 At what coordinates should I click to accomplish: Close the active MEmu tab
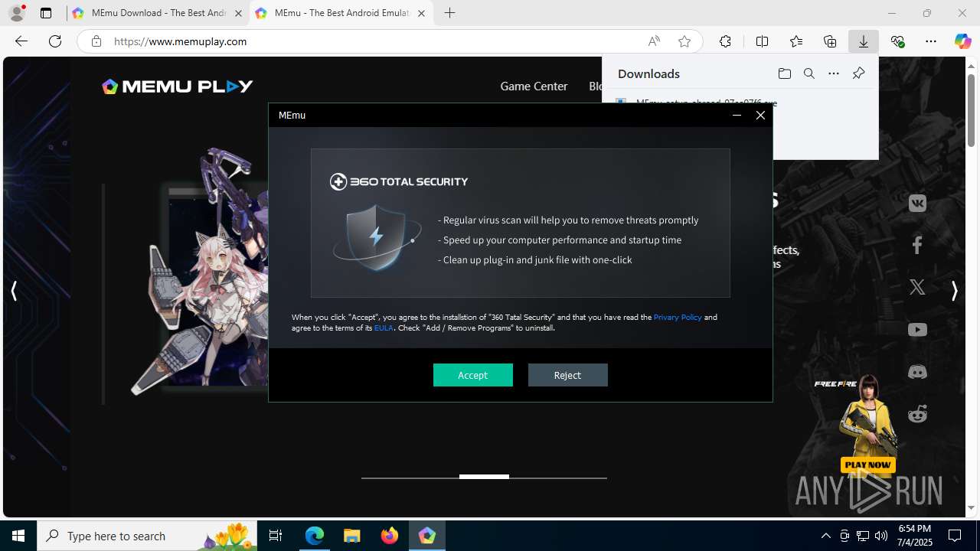pyautogui.click(x=421, y=14)
